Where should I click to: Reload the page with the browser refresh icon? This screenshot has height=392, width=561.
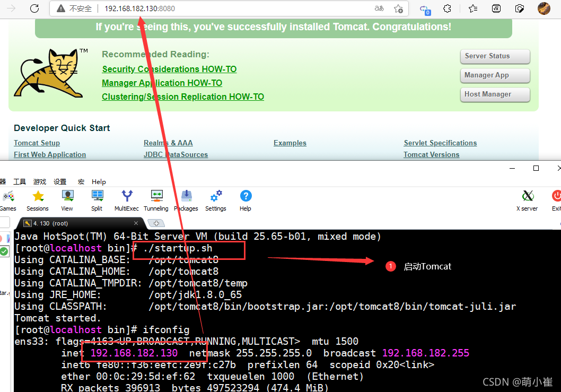tap(34, 8)
